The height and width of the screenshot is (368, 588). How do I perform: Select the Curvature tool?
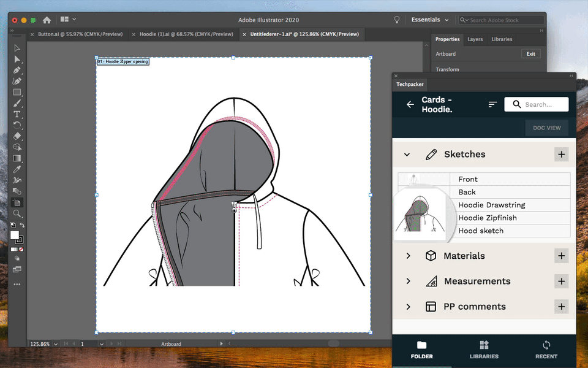click(x=17, y=81)
